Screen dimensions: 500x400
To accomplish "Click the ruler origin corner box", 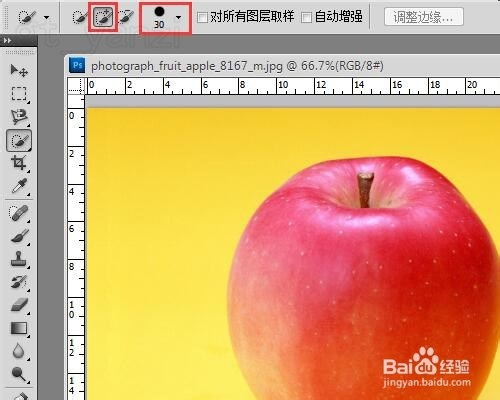I will point(76,86).
